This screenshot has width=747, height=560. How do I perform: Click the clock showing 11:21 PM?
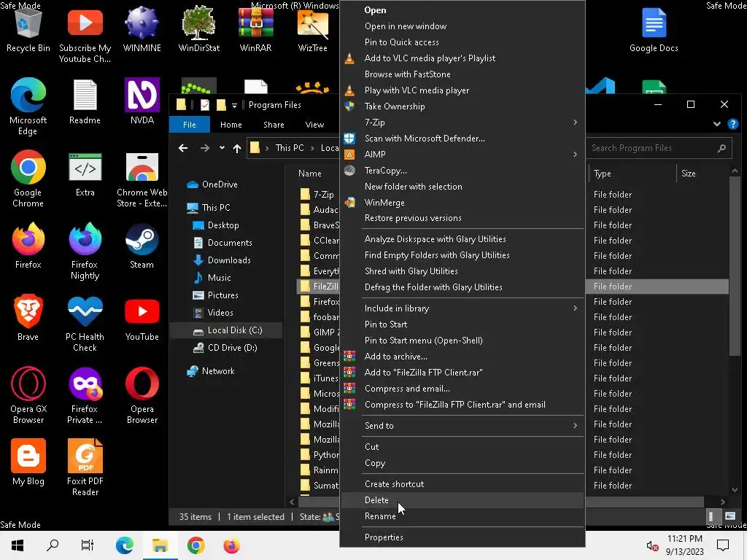(684, 539)
